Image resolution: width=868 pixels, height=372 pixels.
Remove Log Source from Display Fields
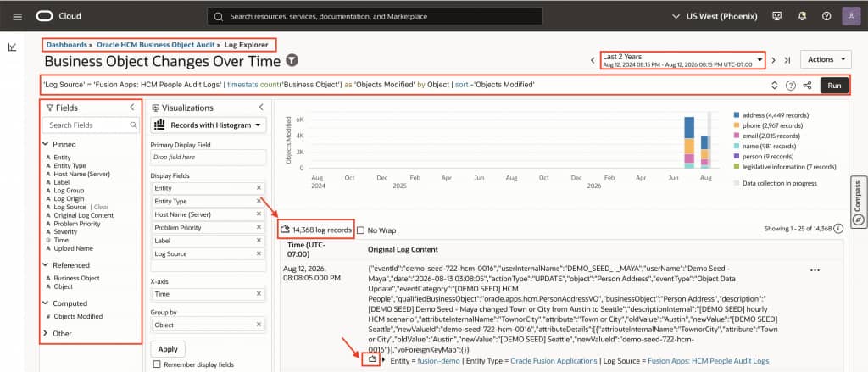pyautogui.click(x=259, y=253)
